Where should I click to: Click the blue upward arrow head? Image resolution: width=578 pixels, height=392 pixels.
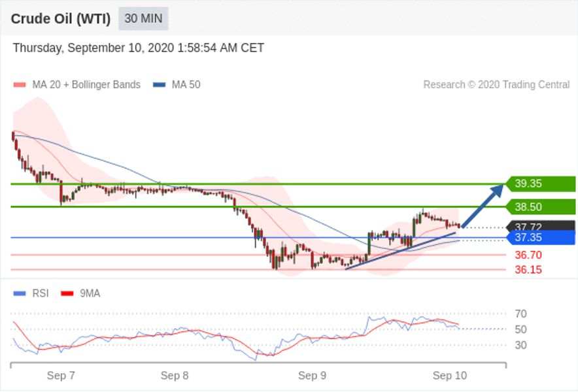coord(498,190)
